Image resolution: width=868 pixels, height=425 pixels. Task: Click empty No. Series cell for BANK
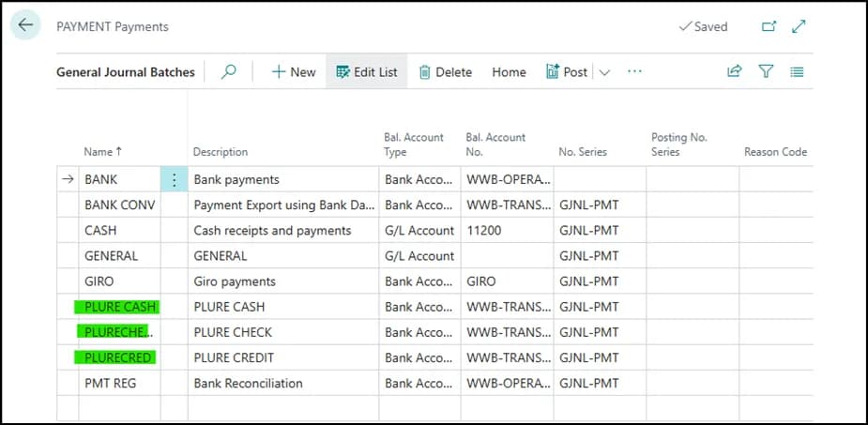[x=600, y=179]
